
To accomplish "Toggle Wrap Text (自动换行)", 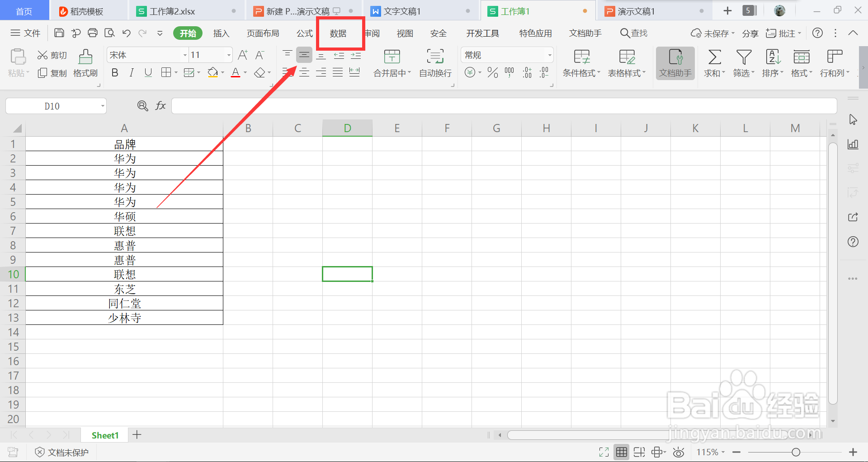I will click(x=435, y=63).
